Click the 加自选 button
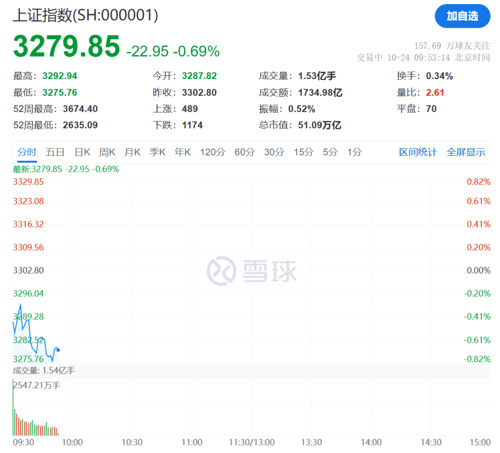 click(462, 16)
